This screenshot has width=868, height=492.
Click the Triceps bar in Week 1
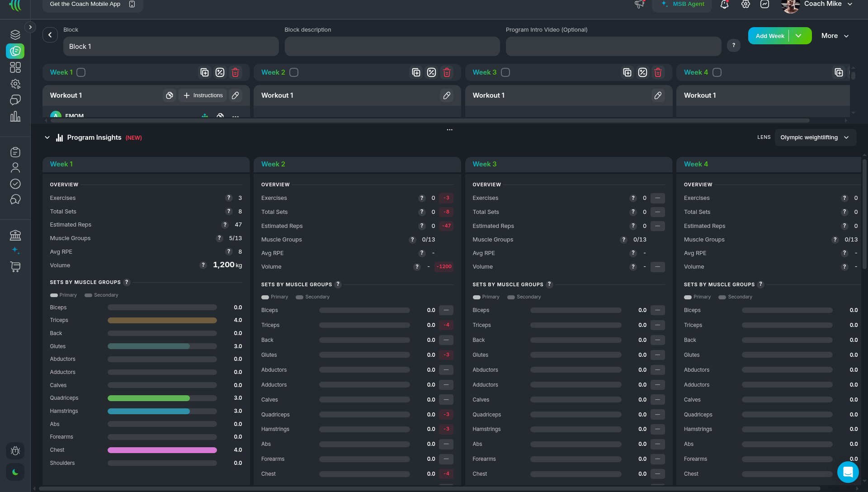[x=162, y=320]
